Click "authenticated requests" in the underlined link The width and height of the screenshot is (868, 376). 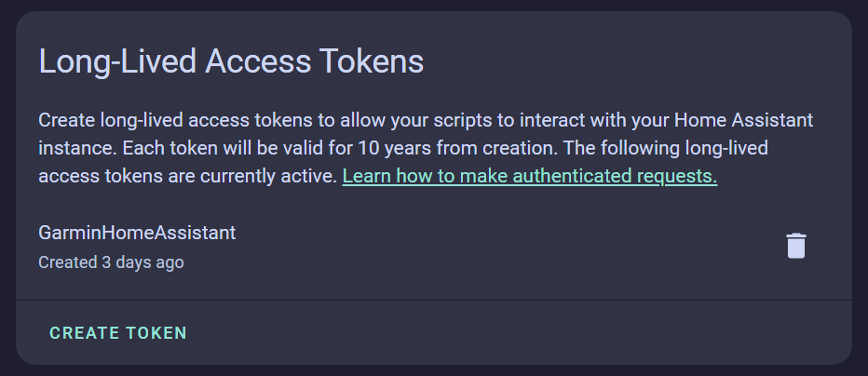622,176
